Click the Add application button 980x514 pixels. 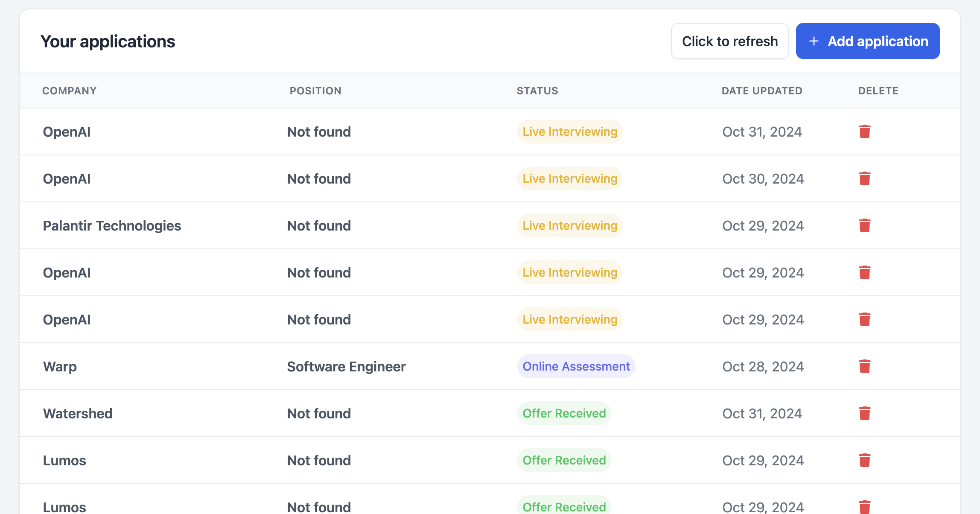tap(867, 41)
